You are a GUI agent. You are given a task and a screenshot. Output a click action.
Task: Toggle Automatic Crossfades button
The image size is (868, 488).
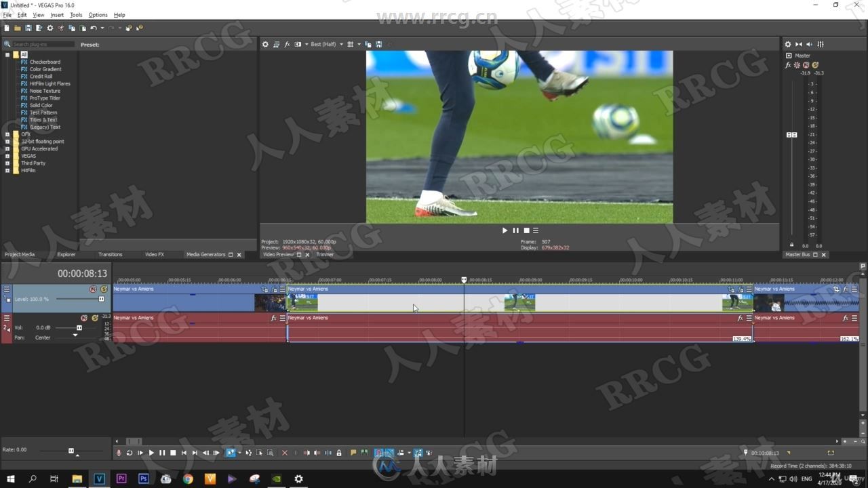(x=390, y=453)
